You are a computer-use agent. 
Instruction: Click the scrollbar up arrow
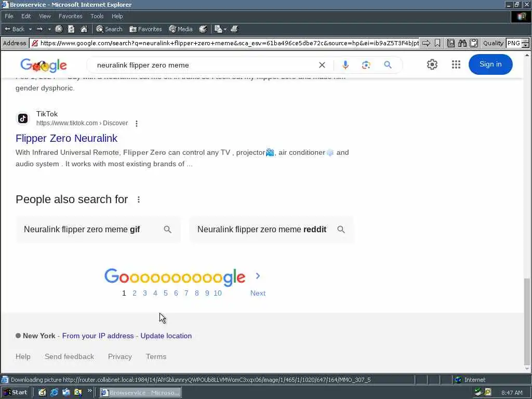pos(527,55)
